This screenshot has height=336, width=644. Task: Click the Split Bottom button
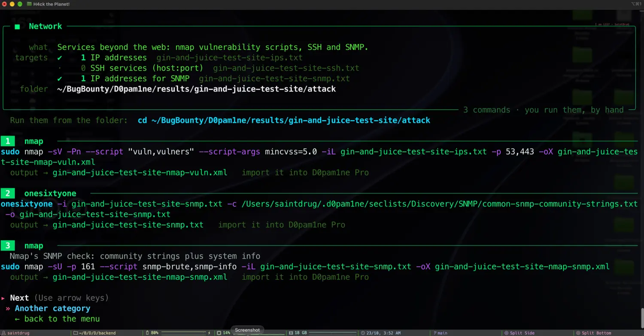pyautogui.click(x=594, y=333)
